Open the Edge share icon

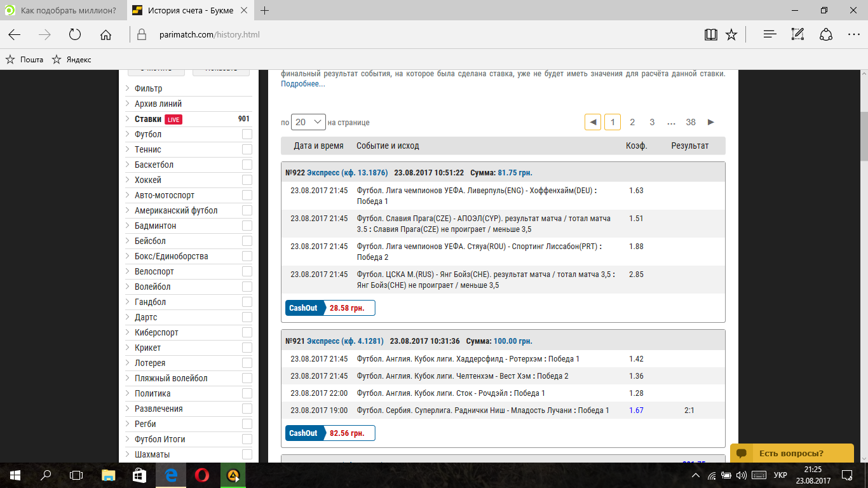pos(826,35)
